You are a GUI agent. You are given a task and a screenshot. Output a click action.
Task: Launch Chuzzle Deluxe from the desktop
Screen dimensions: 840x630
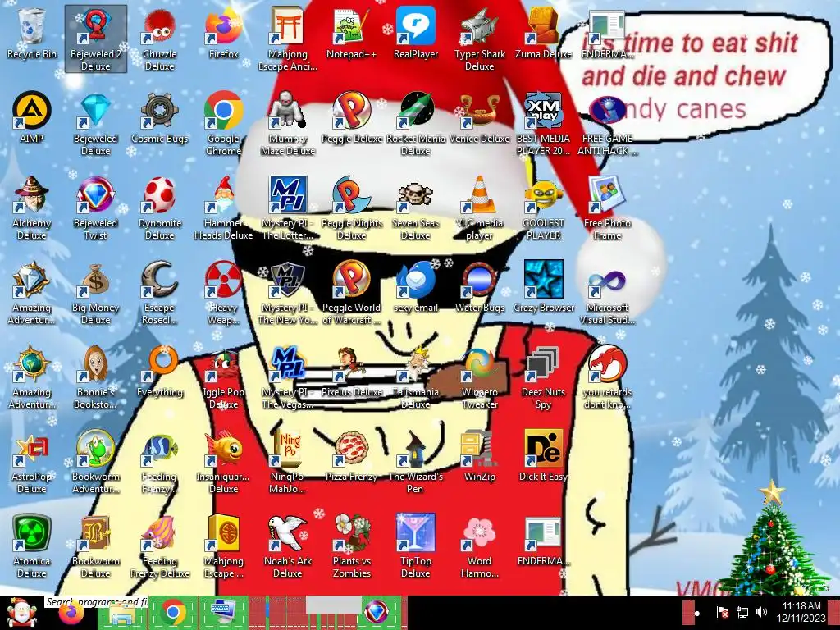click(160, 39)
